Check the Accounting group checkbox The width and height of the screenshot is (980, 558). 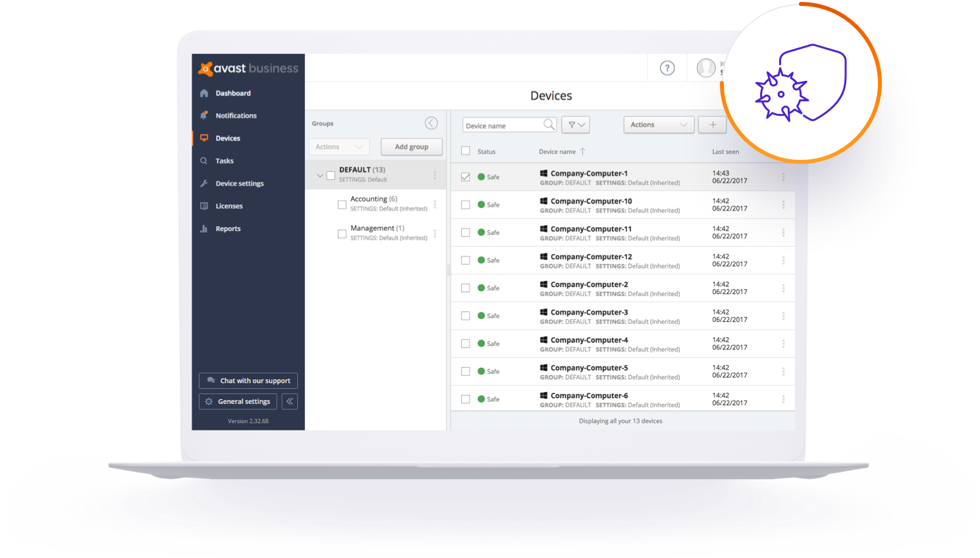tap(342, 205)
